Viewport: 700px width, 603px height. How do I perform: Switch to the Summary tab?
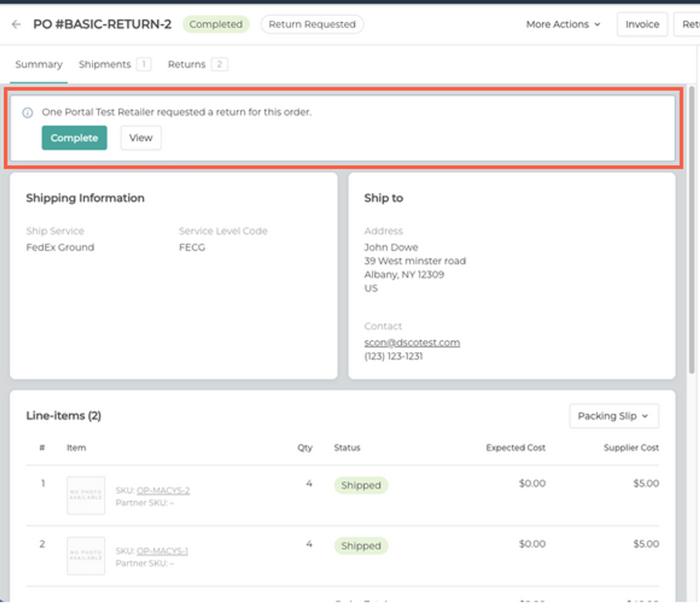click(39, 64)
